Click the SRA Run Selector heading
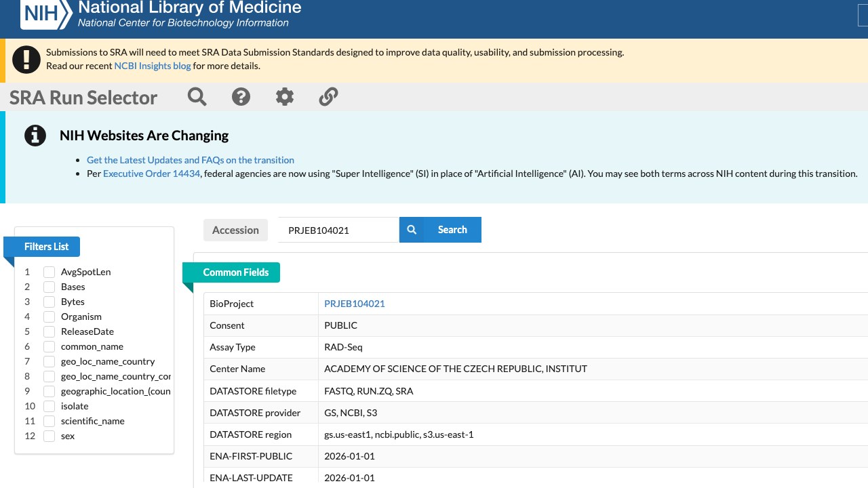This screenshot has height=488, width=868. [x=83, y=98]
